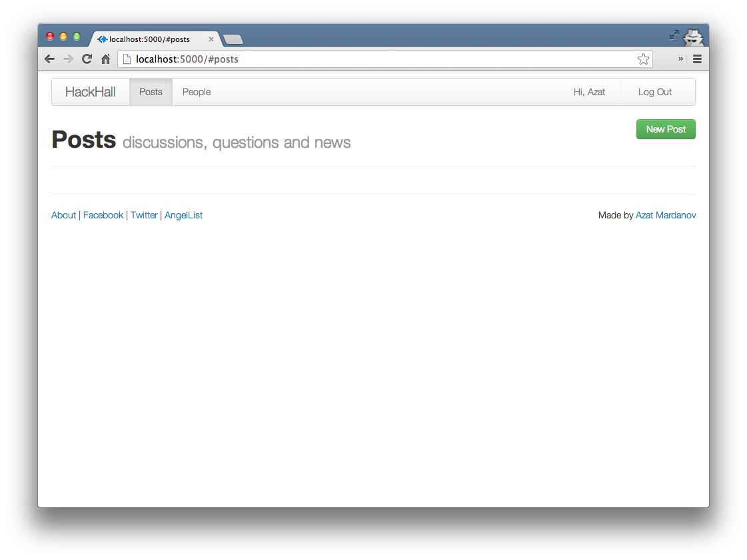747x560 pixels.
Task: Select the Posts tab
Action: 151,92
